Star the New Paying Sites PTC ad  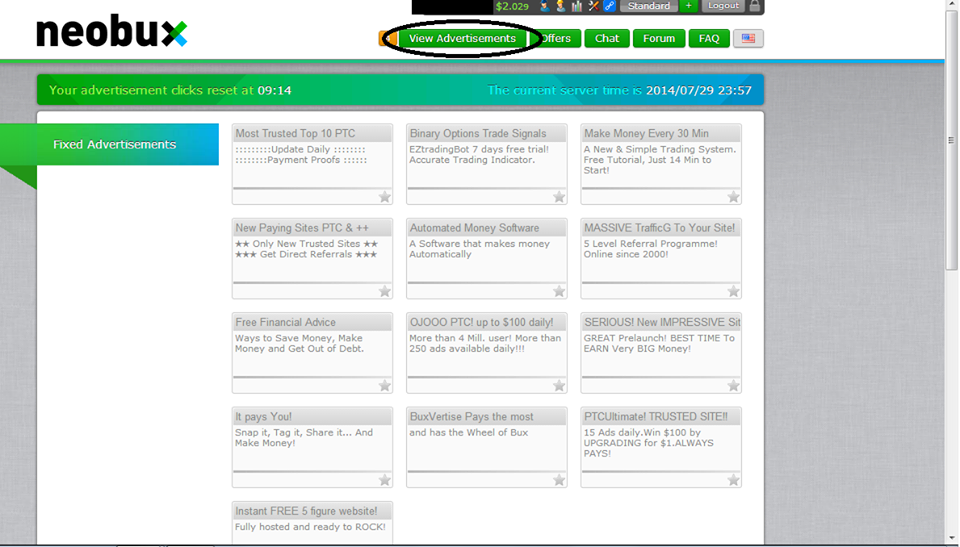[384, 291]
